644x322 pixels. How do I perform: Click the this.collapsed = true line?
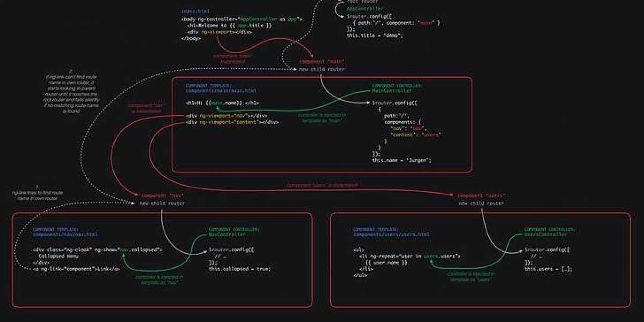pyautogui.click(x=239, y=269)
